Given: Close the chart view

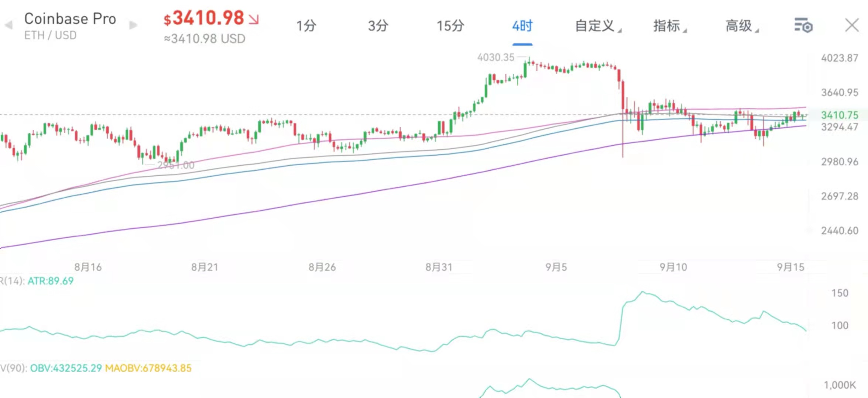Looking at the screenshot, I should (x=852, y=25).
